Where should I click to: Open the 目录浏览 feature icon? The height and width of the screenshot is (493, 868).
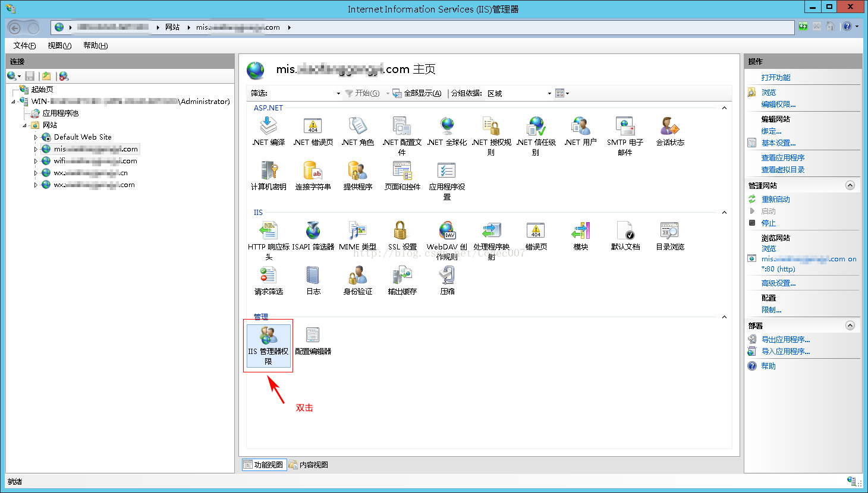669,231
